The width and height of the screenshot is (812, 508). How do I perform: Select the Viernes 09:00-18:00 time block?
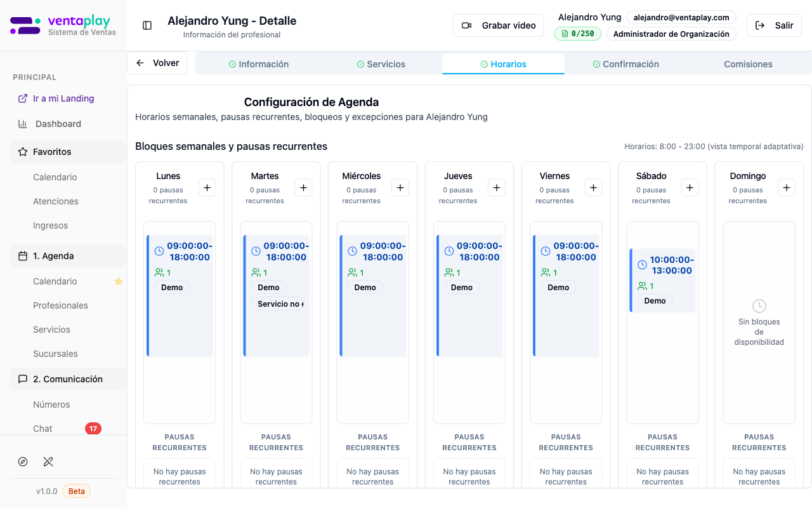pyautogui.click(x=566, y=267)
